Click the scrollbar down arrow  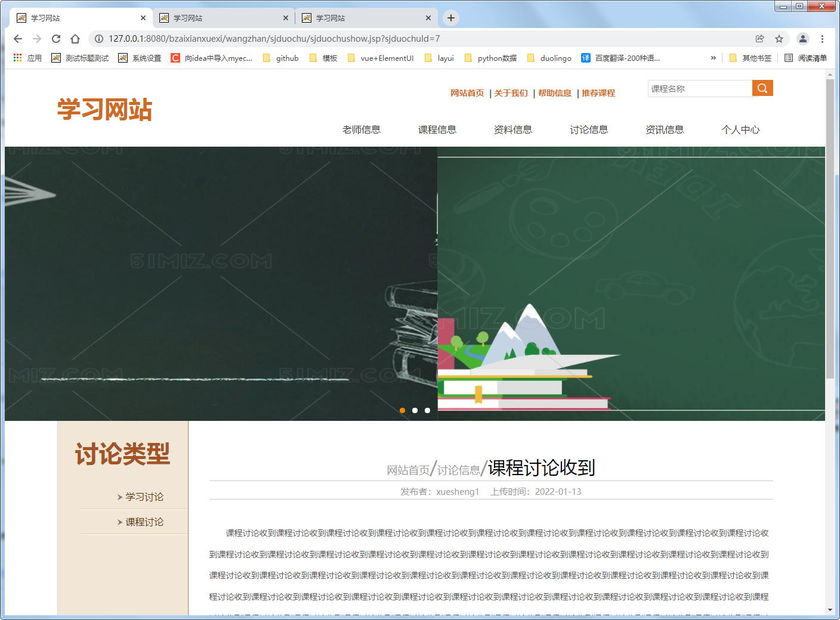(830, 610)
